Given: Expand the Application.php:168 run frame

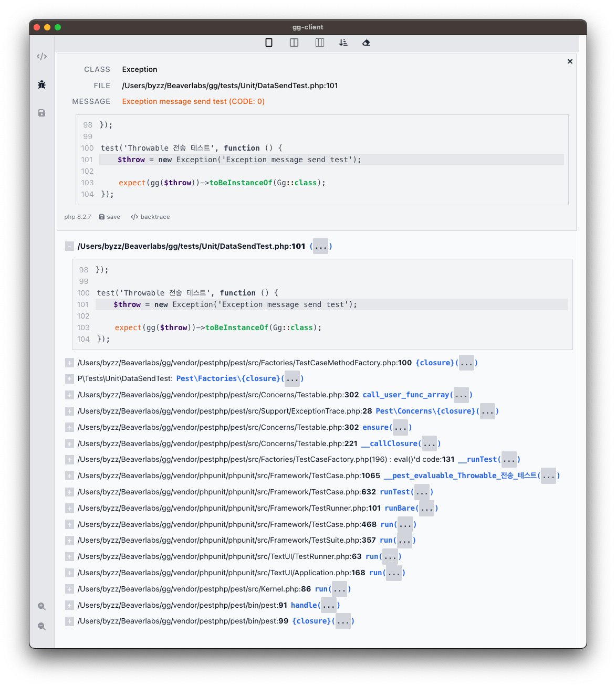Looking at the screenshot, I should coord(69,573).
